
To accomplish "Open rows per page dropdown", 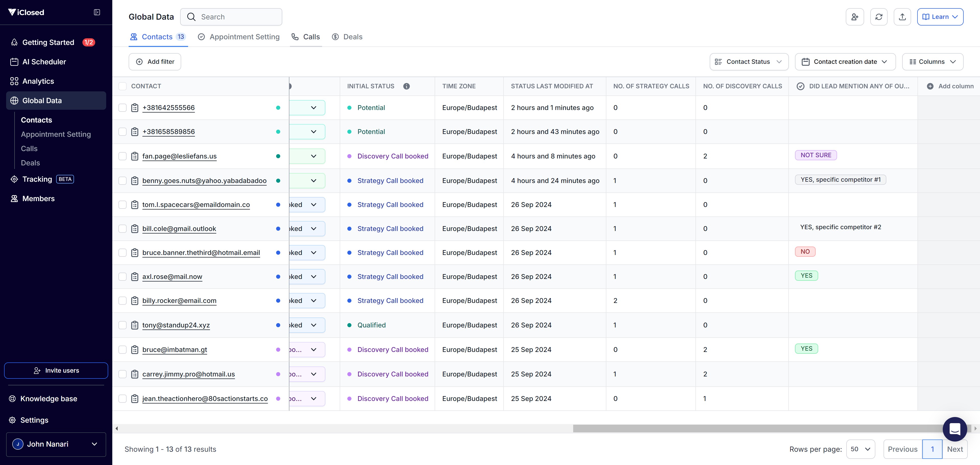I will (860, 449).
